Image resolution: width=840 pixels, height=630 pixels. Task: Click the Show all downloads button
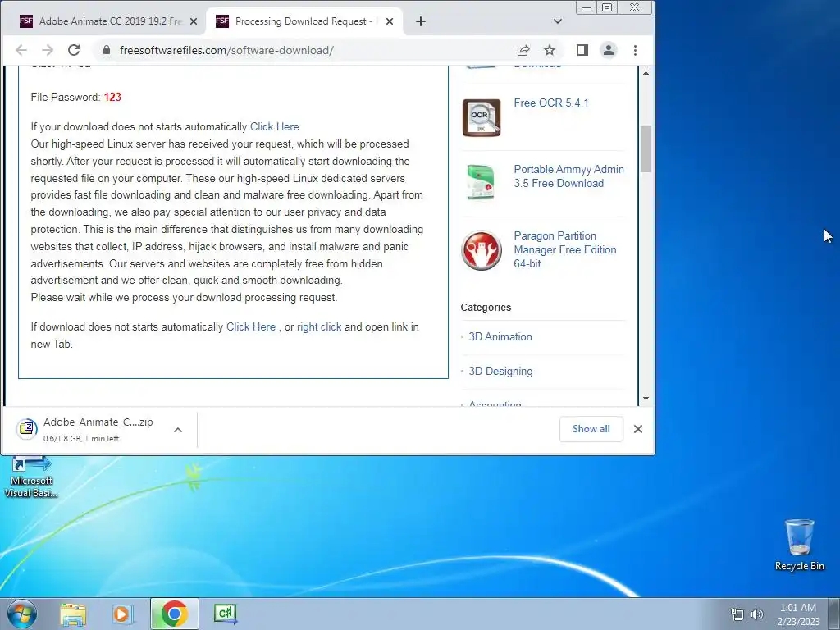click(x=591, y=429)
